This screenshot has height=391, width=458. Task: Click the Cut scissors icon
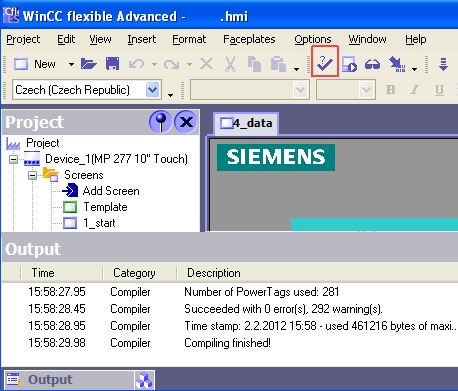pyautogui.click(x=230, y=64)
